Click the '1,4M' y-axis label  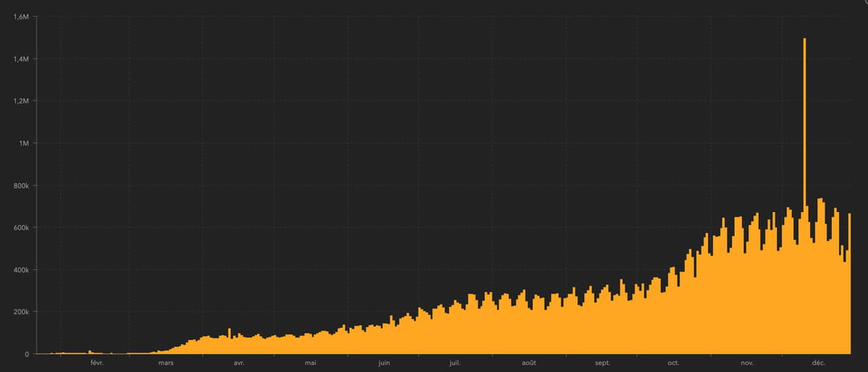point(22,59)
